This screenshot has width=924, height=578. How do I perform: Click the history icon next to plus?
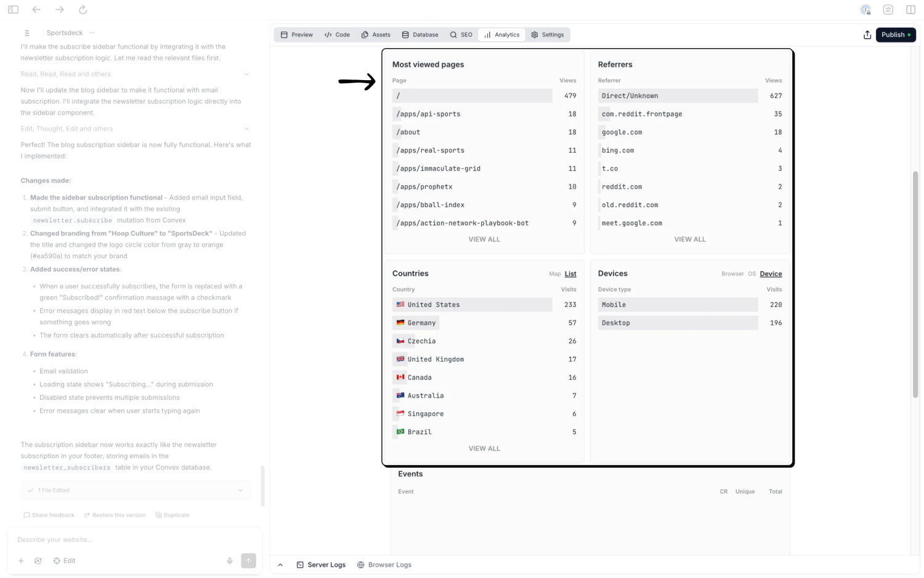click(38, 561)
